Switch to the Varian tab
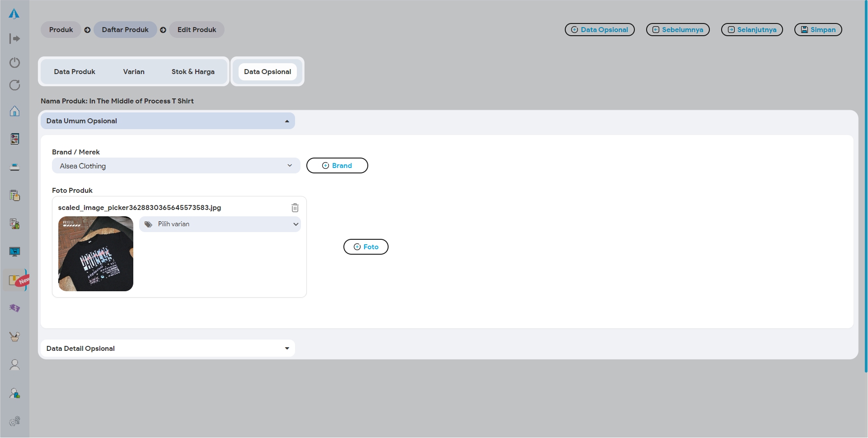868x438 pixels. pos(134,72)
